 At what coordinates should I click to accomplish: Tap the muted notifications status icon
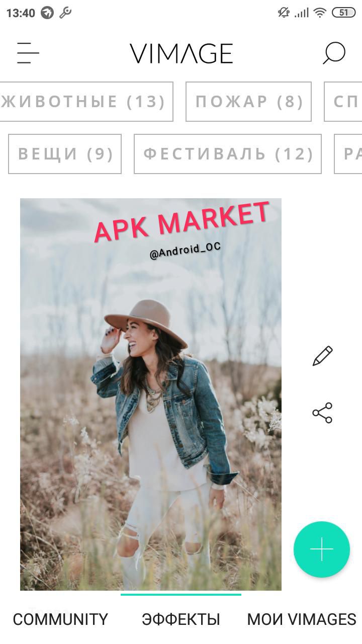(x=284, y=13)
